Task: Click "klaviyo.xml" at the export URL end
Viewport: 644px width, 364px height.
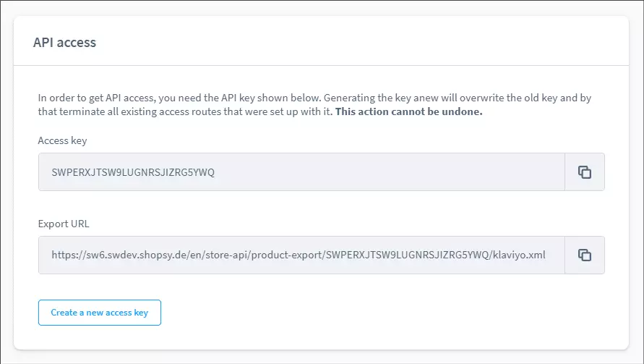Action: point(520,255)
